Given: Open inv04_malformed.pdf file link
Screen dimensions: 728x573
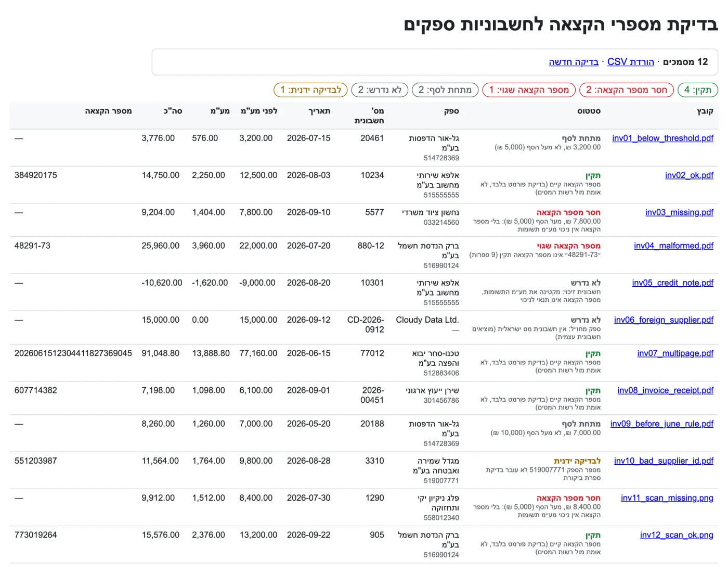Looking at the screenshot, I should tap(673, 246).
